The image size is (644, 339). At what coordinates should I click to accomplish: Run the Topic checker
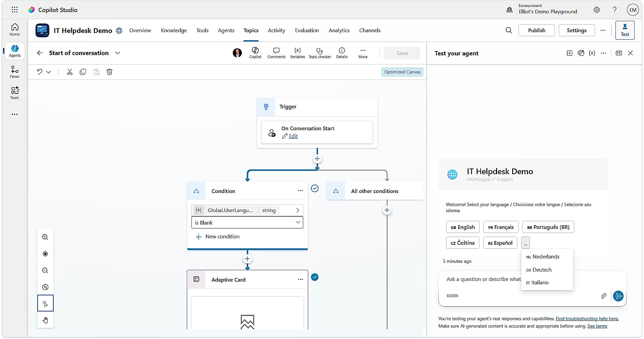pyautogui.click(x=320, y=53)
